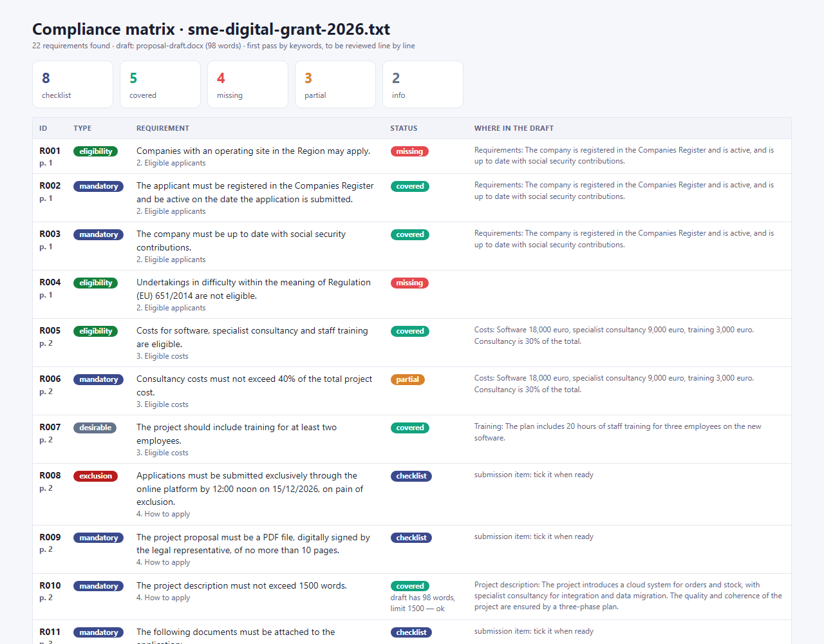824x644 pixels.
Task: Click the 'WHERE IN THE DRAFT' column header
Action: click(514, 128)
